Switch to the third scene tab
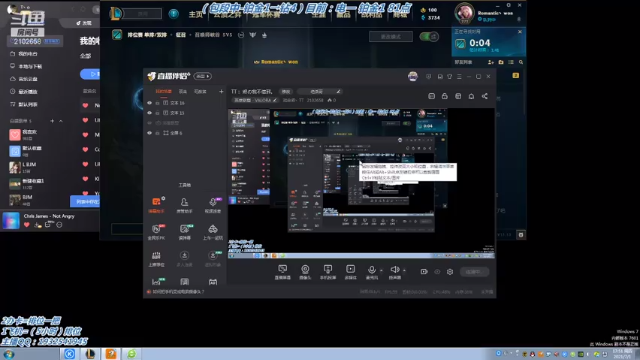 200,91
